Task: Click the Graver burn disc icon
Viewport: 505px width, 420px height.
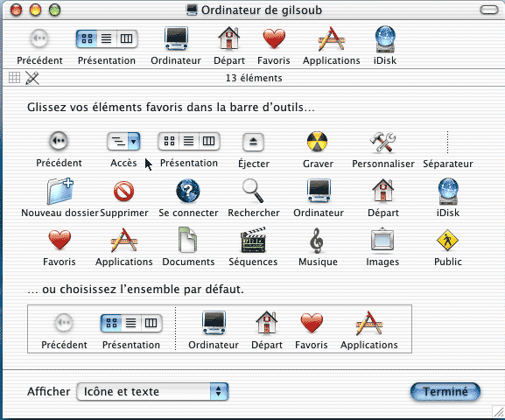Action: click(317, 141)
